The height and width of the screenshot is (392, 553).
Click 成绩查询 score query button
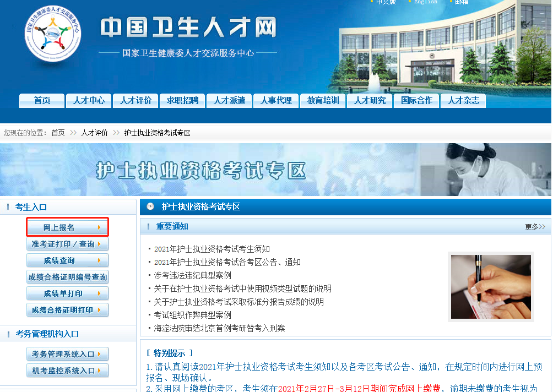click(x=67, y=260)
